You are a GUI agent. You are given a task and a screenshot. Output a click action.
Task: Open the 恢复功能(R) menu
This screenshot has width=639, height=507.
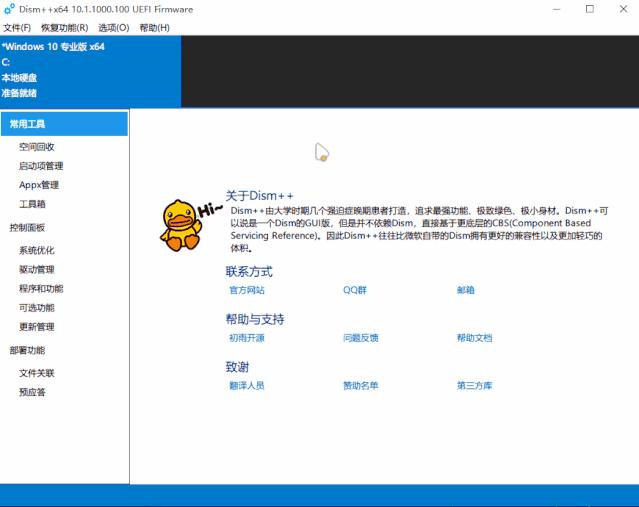click(64, 28)
